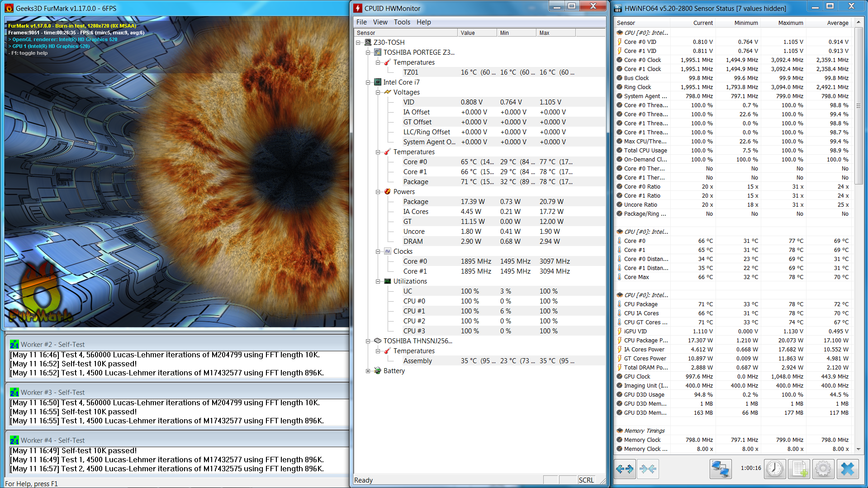This screenshot has width=868, height=488.
Task: Click the clock reset-timer button in HWiNFO
Action: point(775,469)
